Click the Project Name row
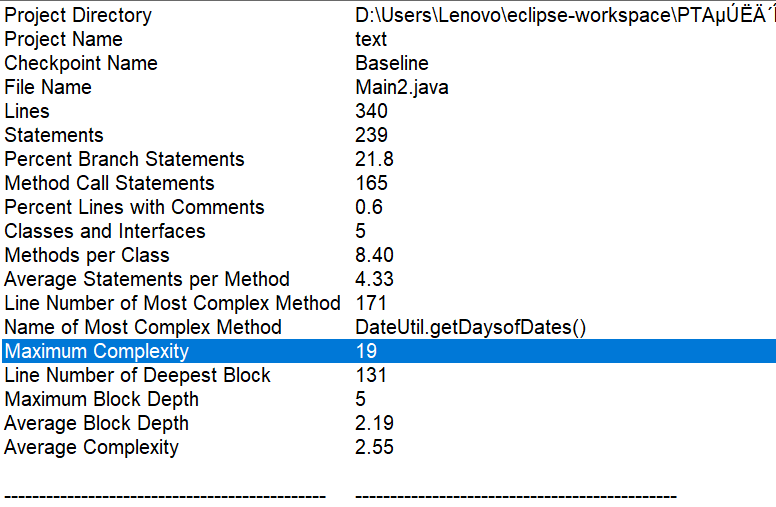Screen dimensions: 776x507 pos(63,39)
